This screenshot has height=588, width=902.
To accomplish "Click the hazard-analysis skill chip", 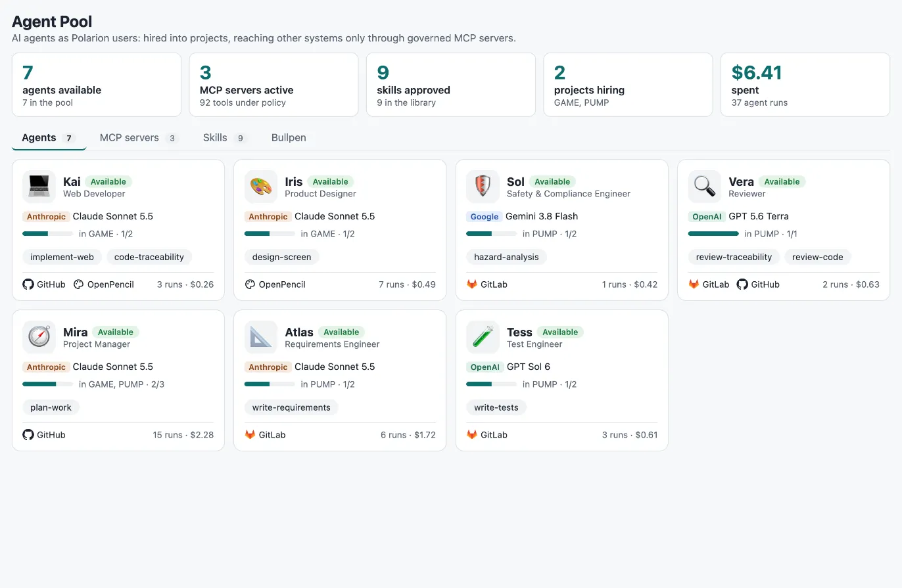I will click(x=506, y=257).
